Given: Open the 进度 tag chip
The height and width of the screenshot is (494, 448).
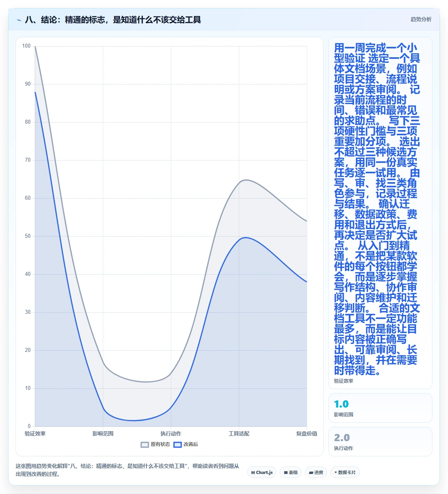Looking at the screenshot, I should point(316,472).
